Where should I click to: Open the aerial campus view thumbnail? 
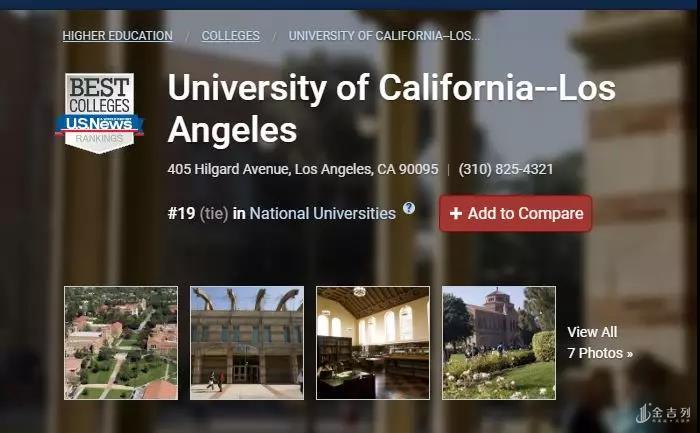(x=121, y=343)
